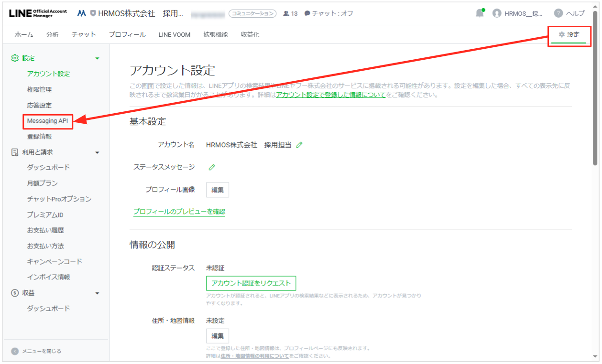Click the user profile avatar icon

[x=497, y=13]
